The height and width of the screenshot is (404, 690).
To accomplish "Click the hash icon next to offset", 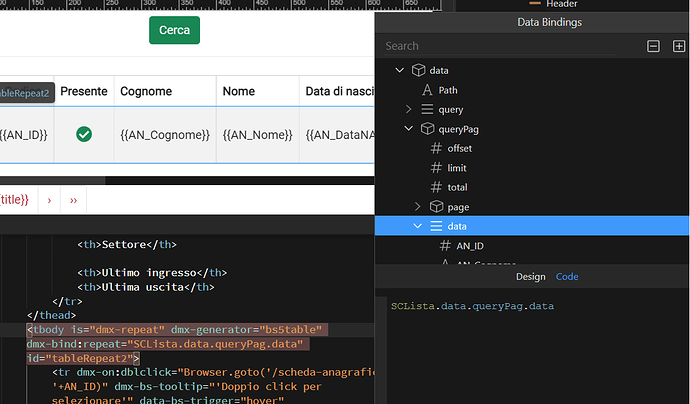I will click(x=436, y=148).
